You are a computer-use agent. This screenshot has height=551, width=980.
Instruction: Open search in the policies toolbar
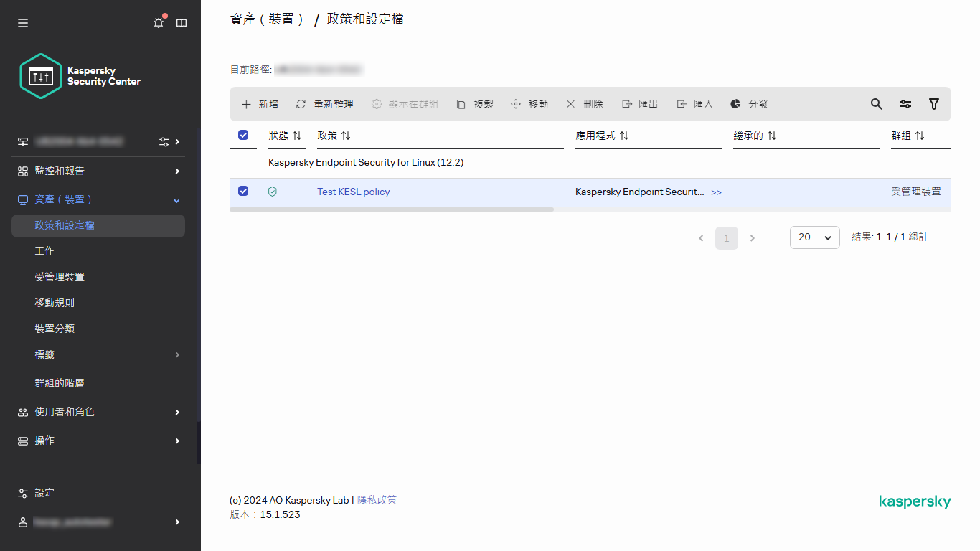pyautogui.click(x=876, y=104)
